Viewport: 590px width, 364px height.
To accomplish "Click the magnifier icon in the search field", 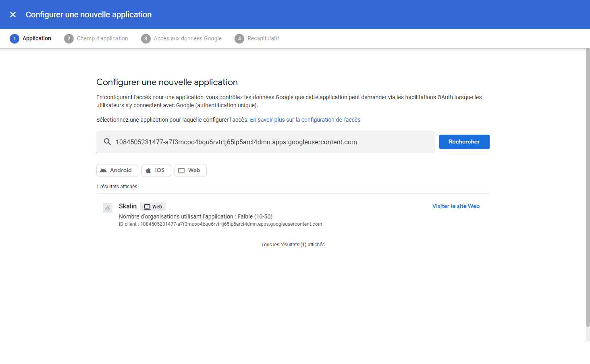I will [x=107, y=142].
